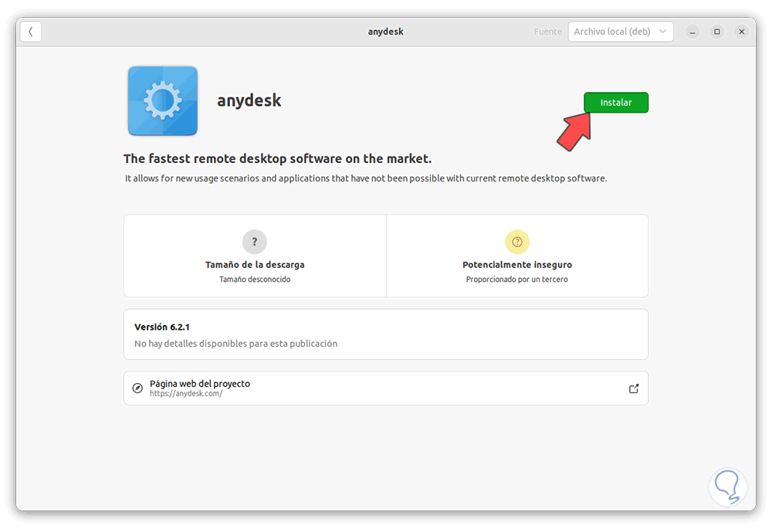Click the anydesk window title in header
The height and width of the screenshot is (532, 772).
coord(385,32)
